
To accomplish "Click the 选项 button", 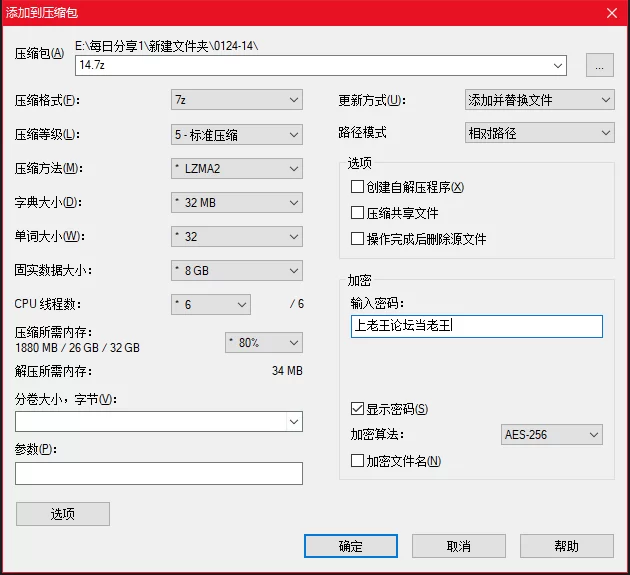I will coord(63,514).
